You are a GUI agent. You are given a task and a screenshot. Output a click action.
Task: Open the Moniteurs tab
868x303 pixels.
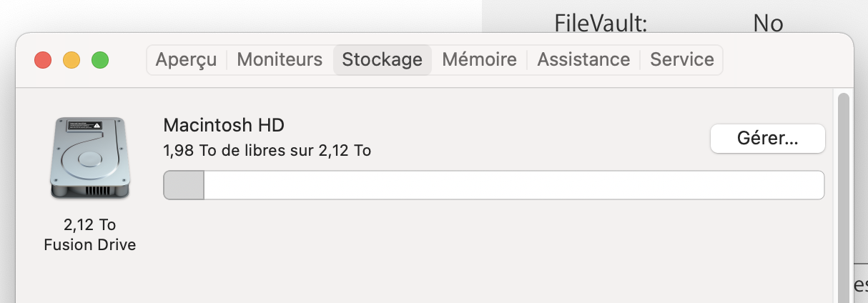click(x=280, y=59)
